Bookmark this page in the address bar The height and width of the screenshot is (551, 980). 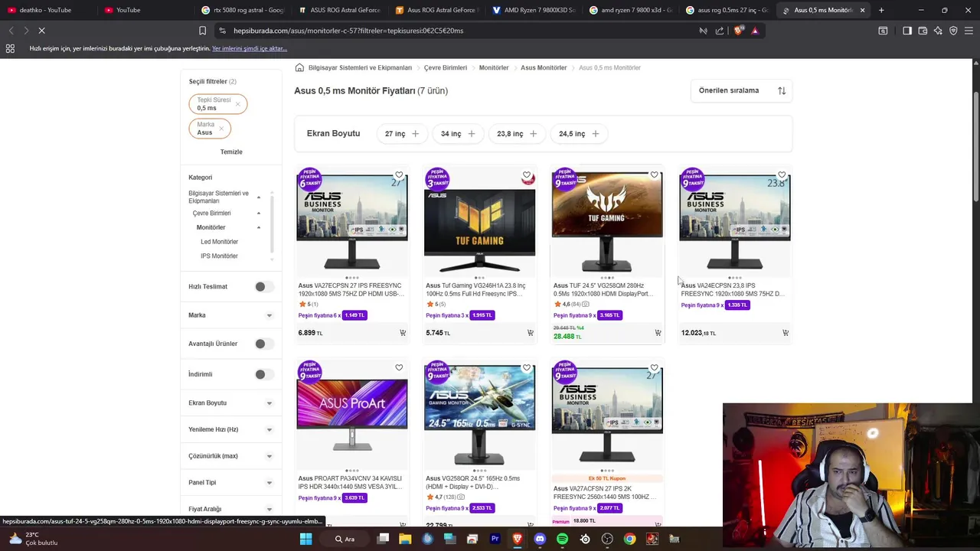[x=202, y=31]
